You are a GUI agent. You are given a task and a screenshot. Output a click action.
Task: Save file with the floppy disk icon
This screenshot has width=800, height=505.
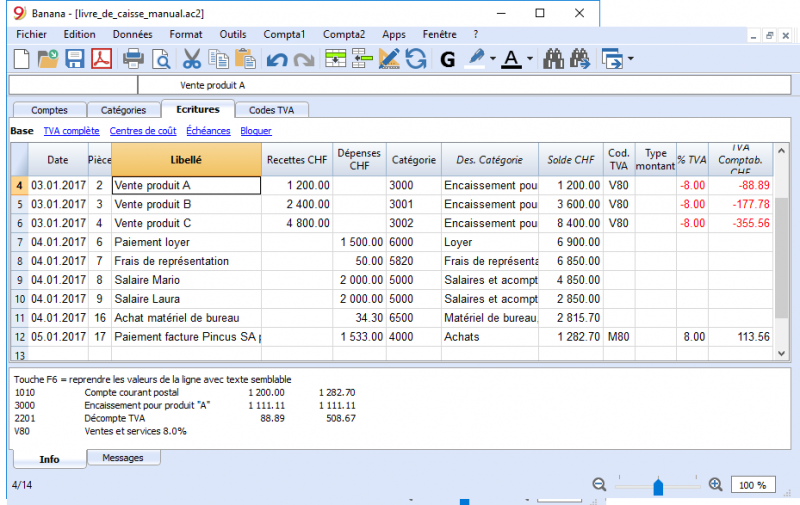tap(74, 59)
